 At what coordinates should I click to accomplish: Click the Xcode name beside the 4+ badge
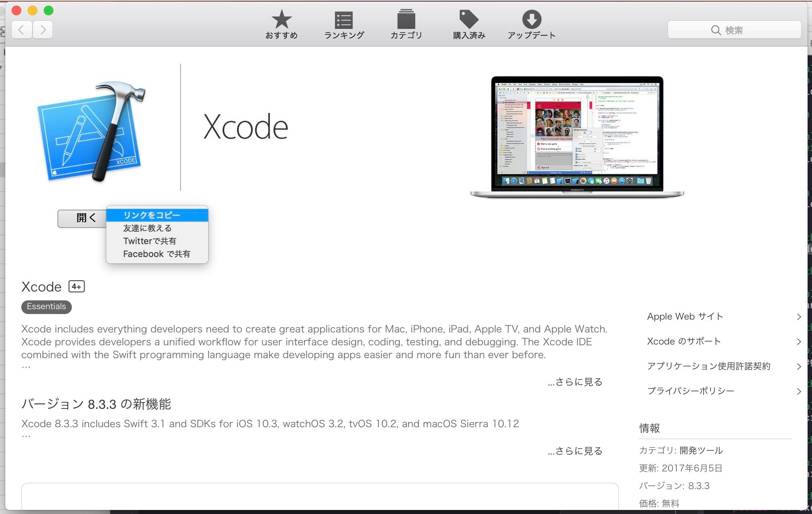pos(41,287)
